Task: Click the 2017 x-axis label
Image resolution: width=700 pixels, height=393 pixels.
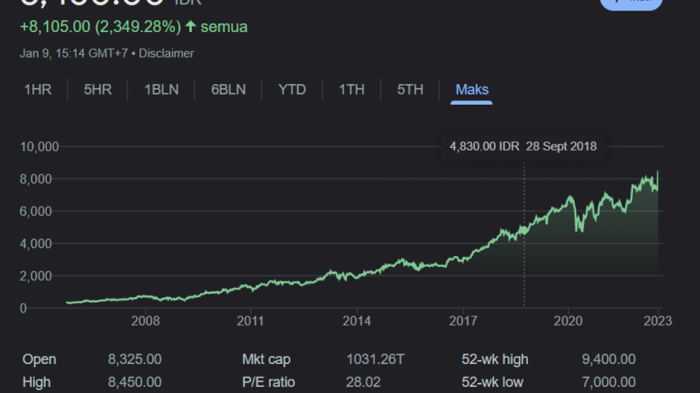Action: (463, 321)
